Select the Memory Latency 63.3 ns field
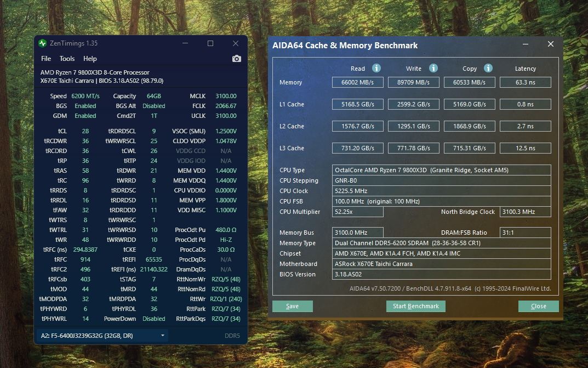The height and width of the screenshot is (368, 588). tap(526, 82)
